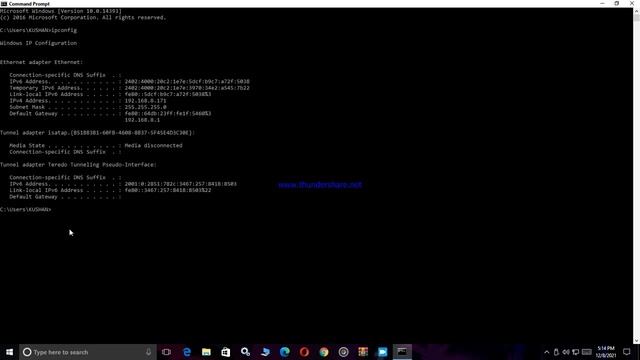
Task: Launch legacy Microsoft Edge from taskbar
Action: click(187, 352)
